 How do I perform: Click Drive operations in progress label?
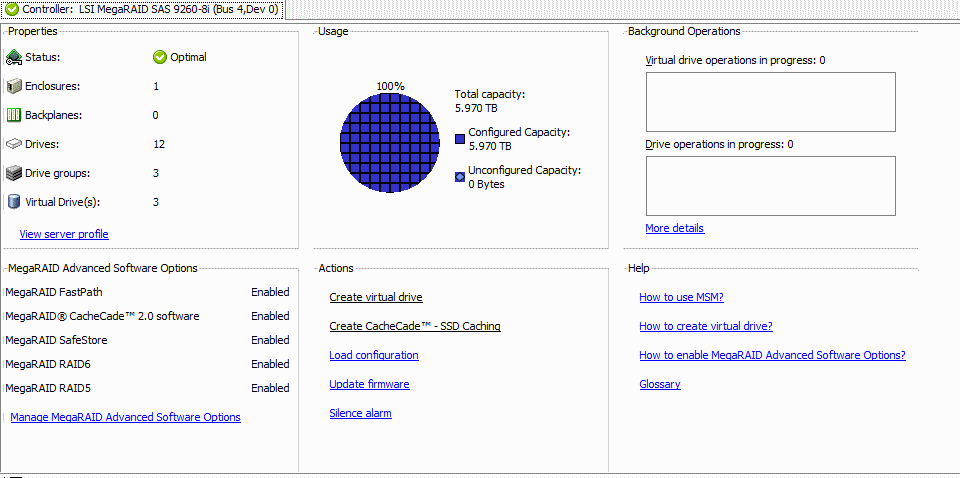(719, 144)
